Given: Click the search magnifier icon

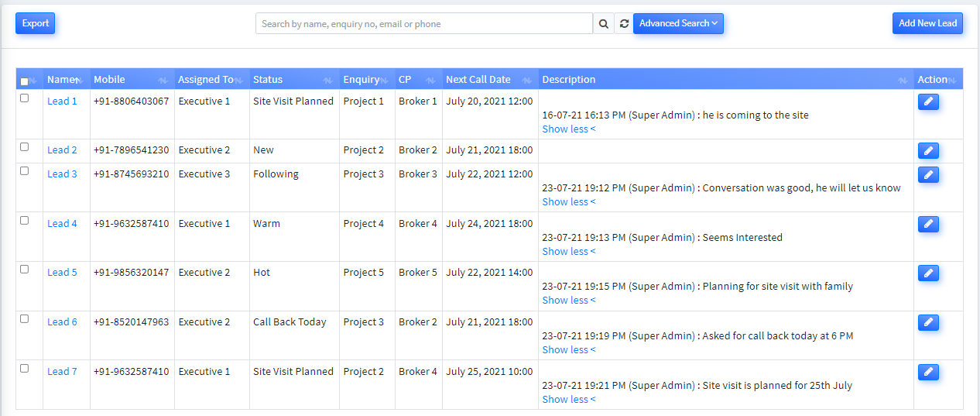Looking at the screenshot, I should [x=604, y=24].
